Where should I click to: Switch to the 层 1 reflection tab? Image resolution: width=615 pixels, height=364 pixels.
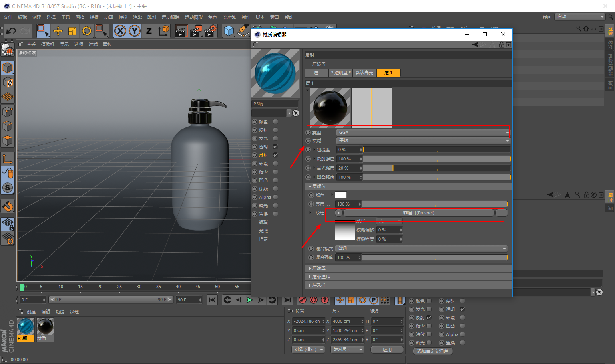click(388, 73)
